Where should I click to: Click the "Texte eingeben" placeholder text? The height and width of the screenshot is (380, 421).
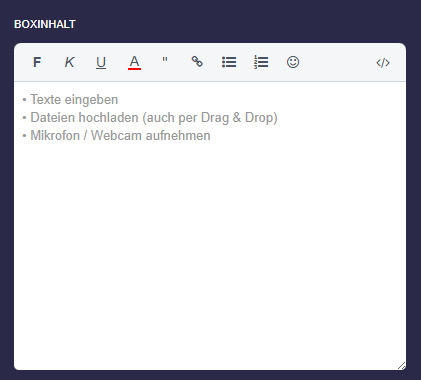(x=74, y=100)
